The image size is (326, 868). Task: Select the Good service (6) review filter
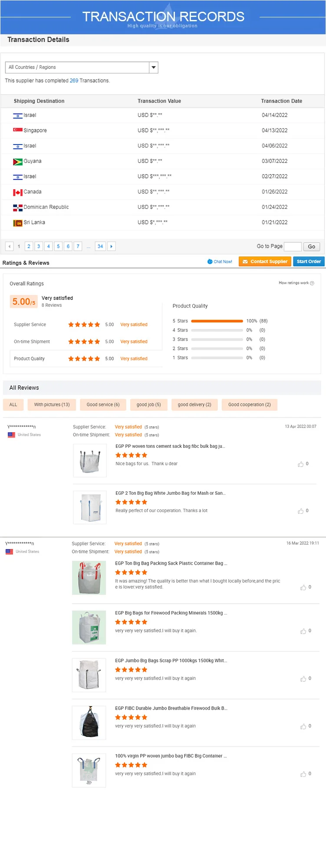coord(103,404)
